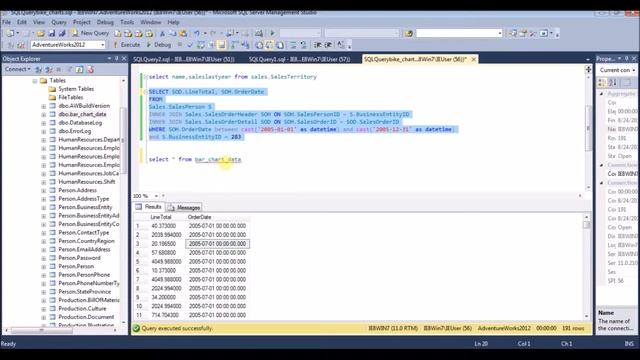Collapse the SELECT statement outline block
640x360 pixels.
pyautogui.click(x=146, y=92)
